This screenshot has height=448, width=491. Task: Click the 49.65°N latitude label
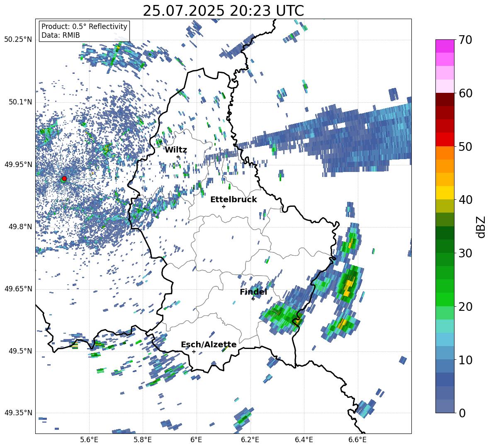click(18, 289)
